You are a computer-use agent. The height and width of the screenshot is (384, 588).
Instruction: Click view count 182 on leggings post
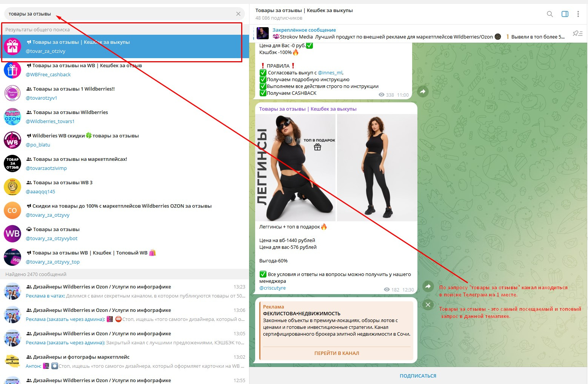(392, 290)
